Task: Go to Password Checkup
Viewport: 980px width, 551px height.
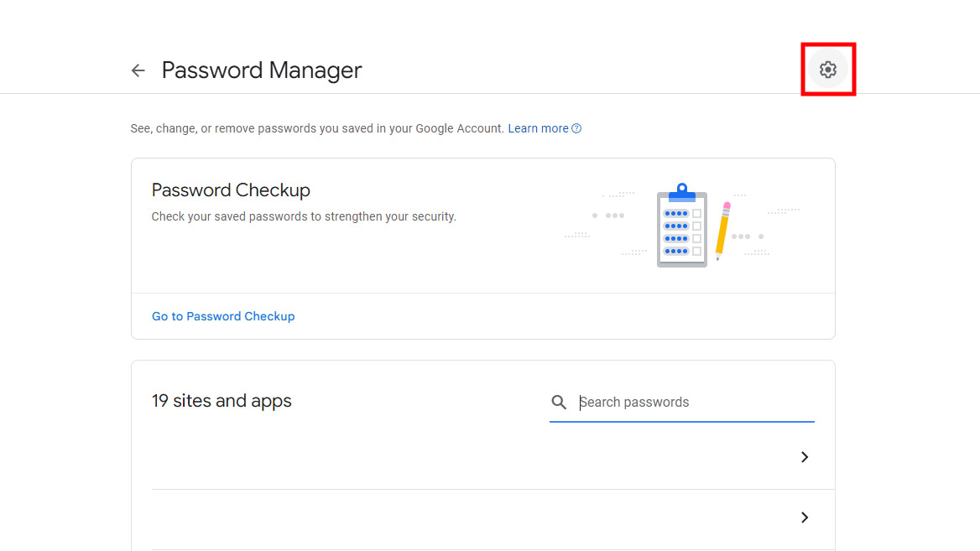Action: point(223,316)
